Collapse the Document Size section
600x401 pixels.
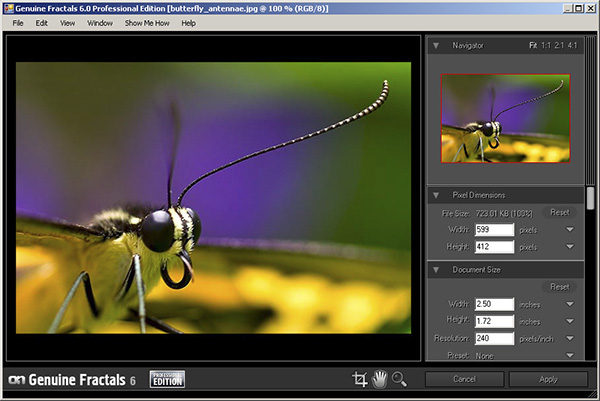[x=436, y=268]
